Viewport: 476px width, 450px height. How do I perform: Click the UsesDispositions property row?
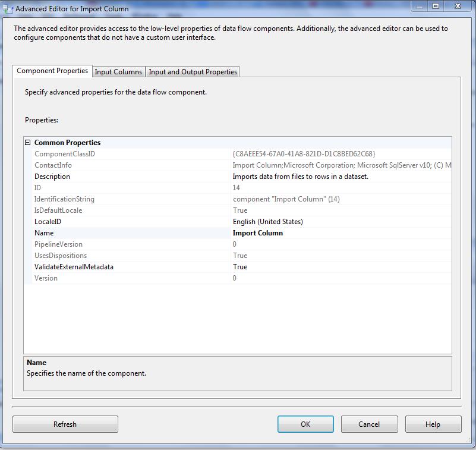click(61, 256)
